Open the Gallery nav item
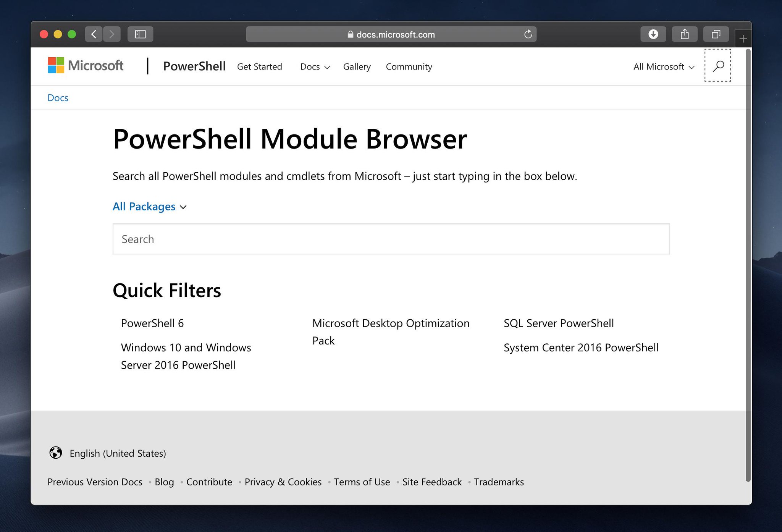Image resolution: width=782 pixels, height=532 pixels. pyautogui.click(x=357, y=67)
